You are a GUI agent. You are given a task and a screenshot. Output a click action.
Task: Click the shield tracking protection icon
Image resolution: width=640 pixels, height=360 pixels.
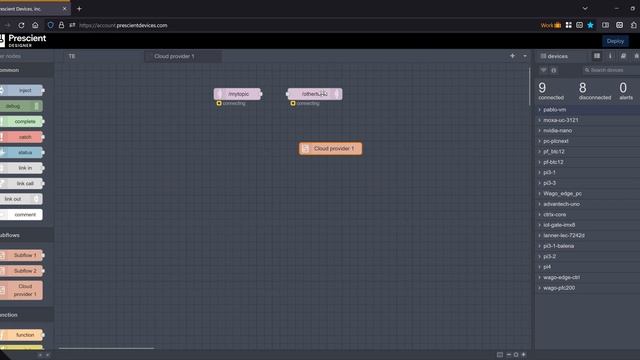[51, 25]
